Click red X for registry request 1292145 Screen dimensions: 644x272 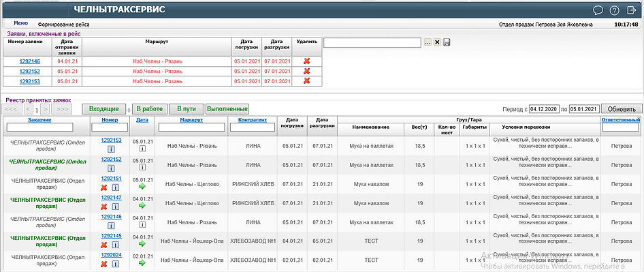tap(104, 245)
